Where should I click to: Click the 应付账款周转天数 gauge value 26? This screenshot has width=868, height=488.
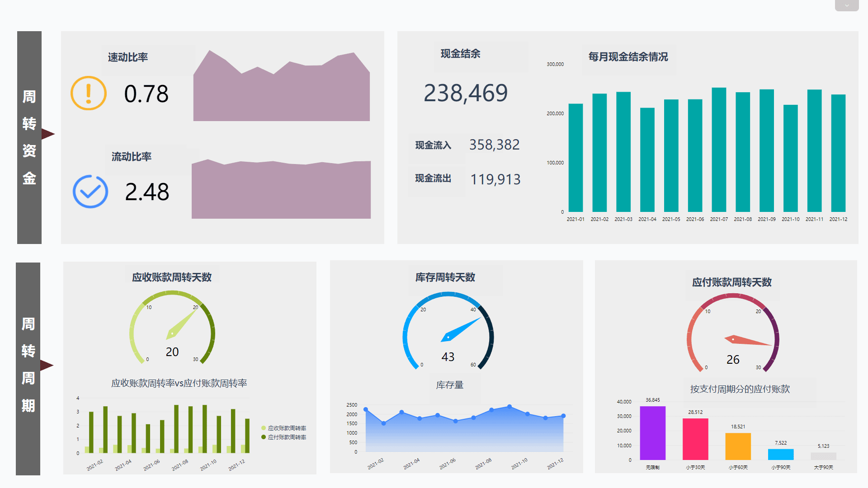[733, 360]
